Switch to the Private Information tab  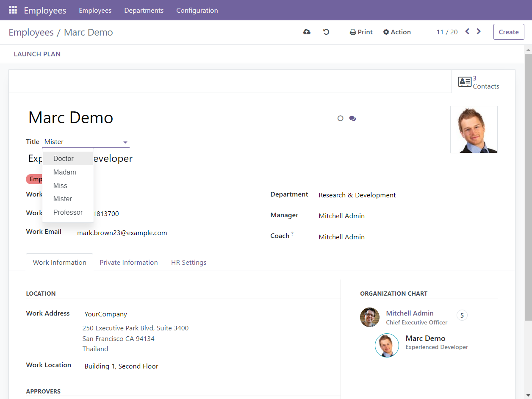pyautogui.click(x=128, y=262)
